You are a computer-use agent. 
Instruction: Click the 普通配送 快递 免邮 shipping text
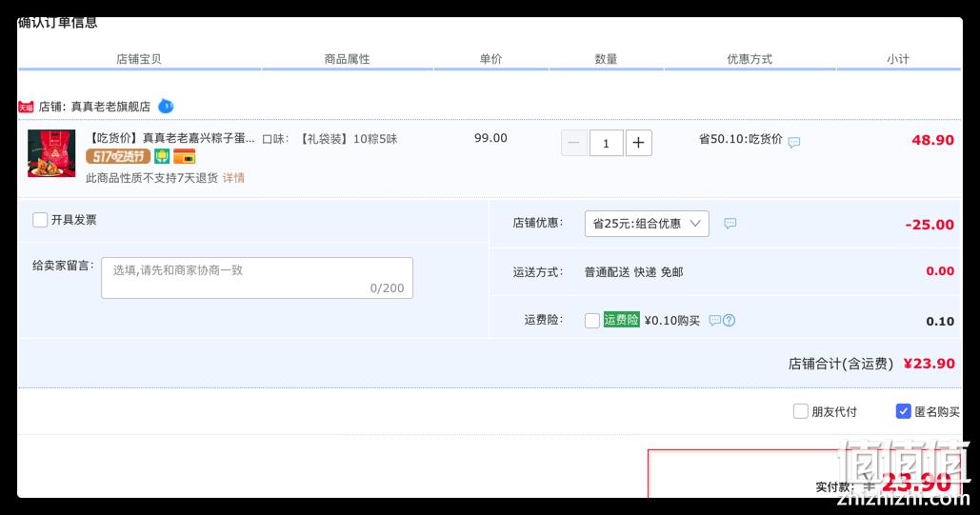coord(633,272)
